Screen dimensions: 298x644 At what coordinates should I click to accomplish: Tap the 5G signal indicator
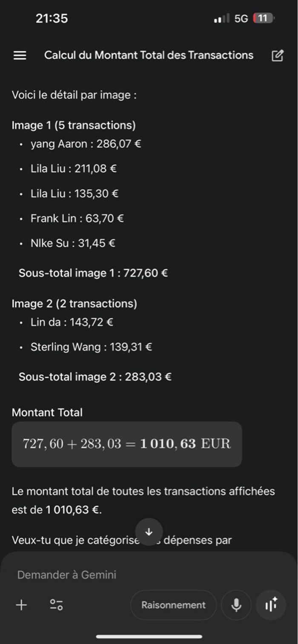241,18
